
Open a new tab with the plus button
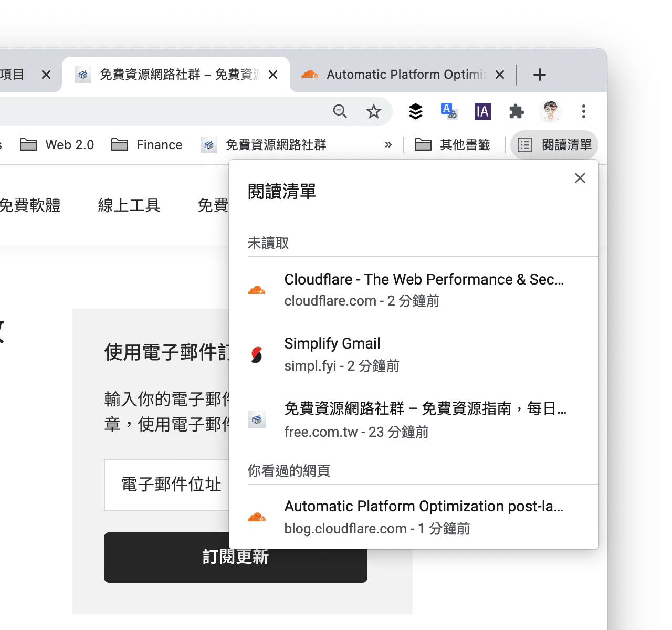(x=540, y=75)
